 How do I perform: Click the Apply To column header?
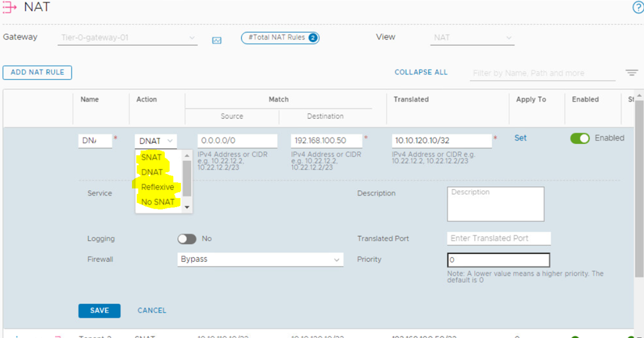tap(531, 100)
